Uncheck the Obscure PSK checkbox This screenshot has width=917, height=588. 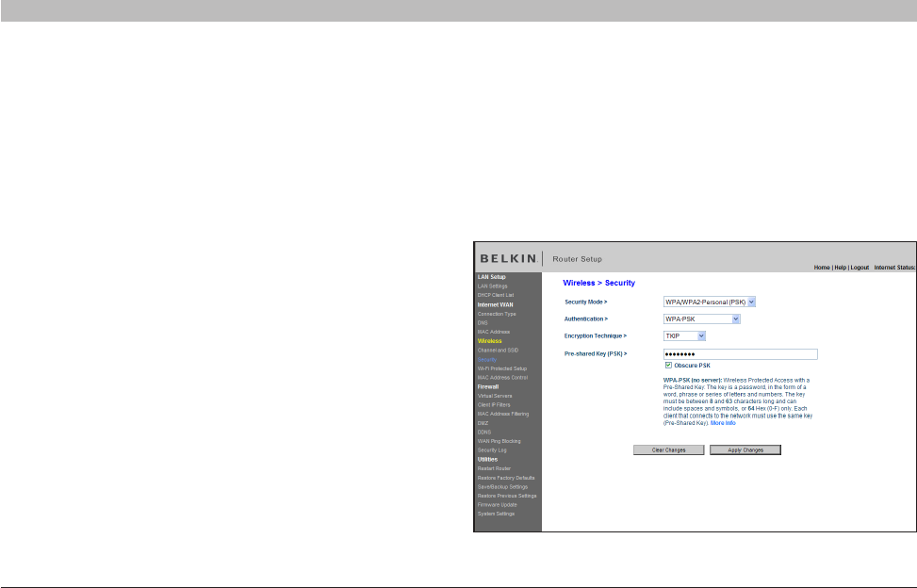coord(668,366)
